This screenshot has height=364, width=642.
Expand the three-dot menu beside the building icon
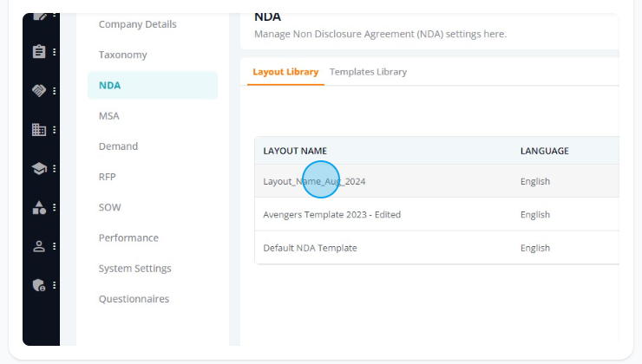(x=54, y=130)
